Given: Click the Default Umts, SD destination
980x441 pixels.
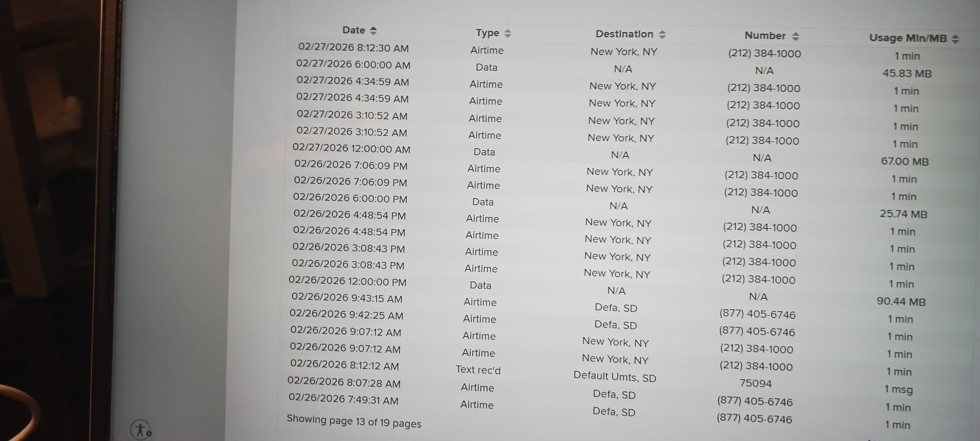Looking at the screenshot, I should (x=614, y=376).
